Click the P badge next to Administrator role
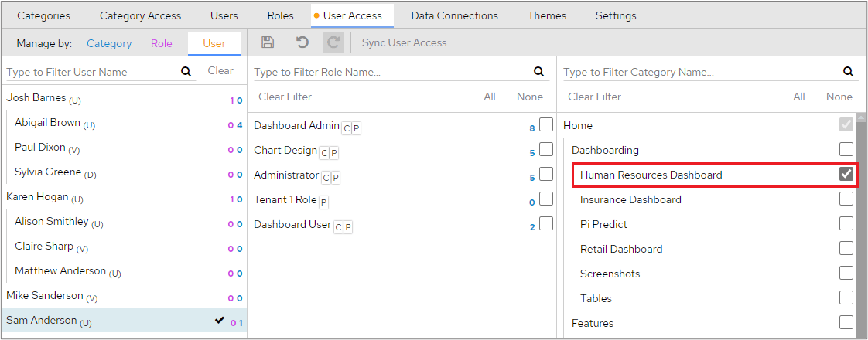Screen dimensions: 868x340 point(336,178)
